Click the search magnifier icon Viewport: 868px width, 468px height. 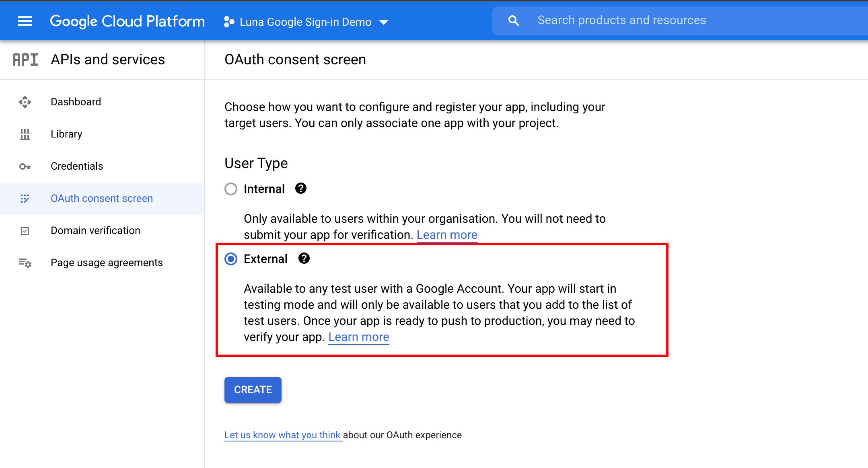click(x=514, y=21)
